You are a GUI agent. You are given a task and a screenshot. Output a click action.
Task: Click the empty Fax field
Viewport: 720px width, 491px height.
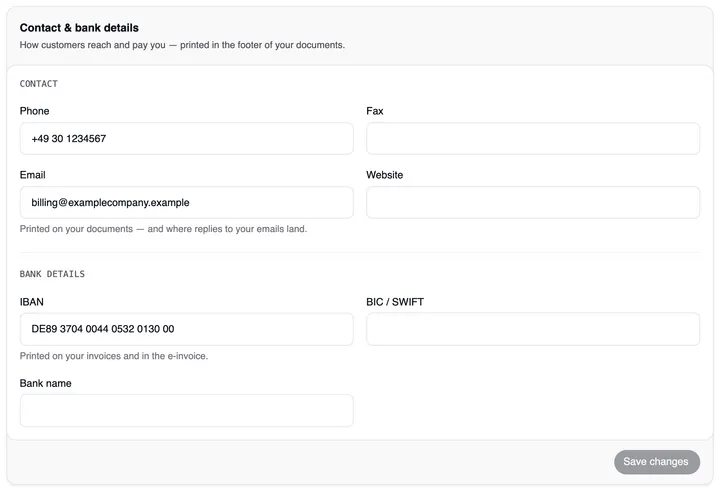(x=533, y=138)
